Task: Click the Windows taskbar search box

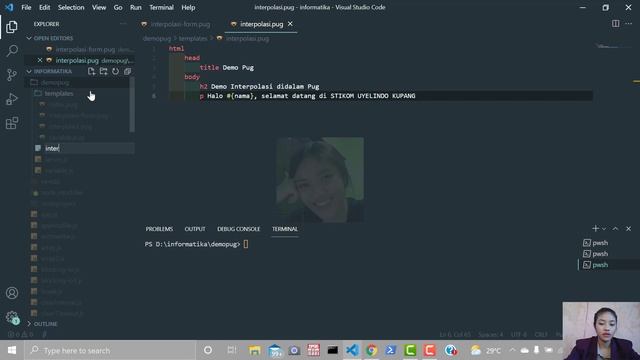Action: pyautogui.click(x=110, y=350)
